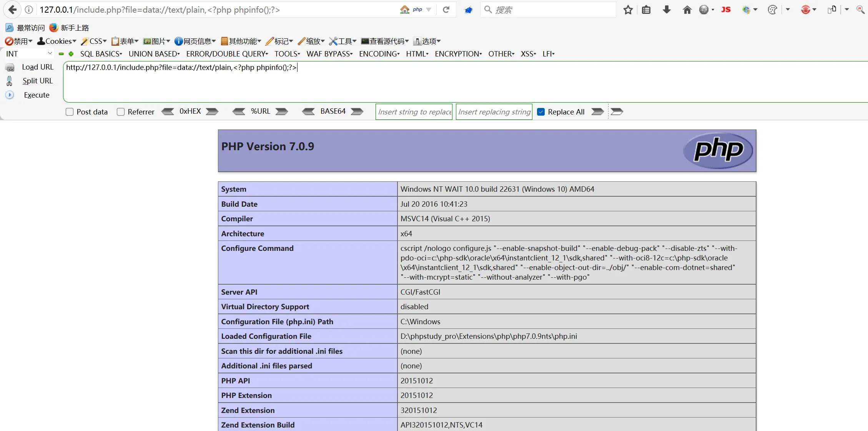The width and height of the screenshot is (868, 431).
Task: Enable the Post data checkbox
Action: click(x=70, y=112)
